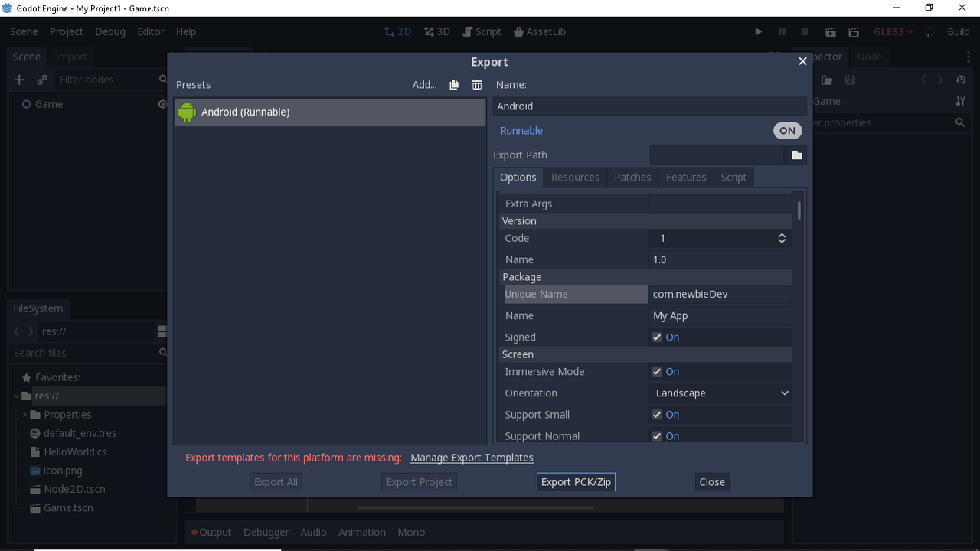The image size is (980, 551).
Task: Play a custom scene icon
Action: point(854,31)
